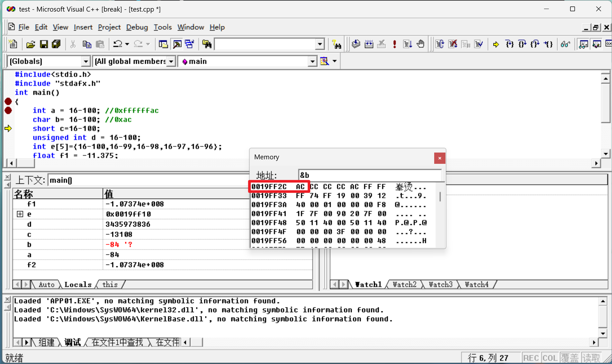Click the Build icon
The width and height of the screenshot is (612, 364).
tap(369, 44)
